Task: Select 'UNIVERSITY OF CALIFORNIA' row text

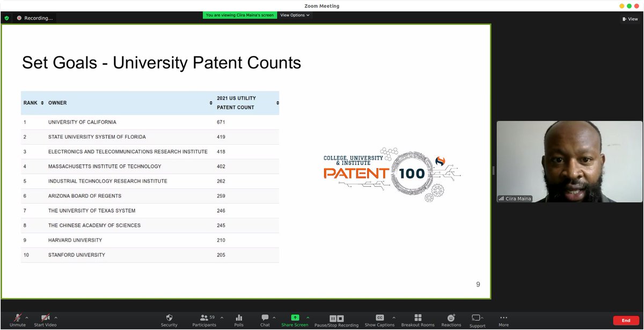Action: tap(82, 122)
